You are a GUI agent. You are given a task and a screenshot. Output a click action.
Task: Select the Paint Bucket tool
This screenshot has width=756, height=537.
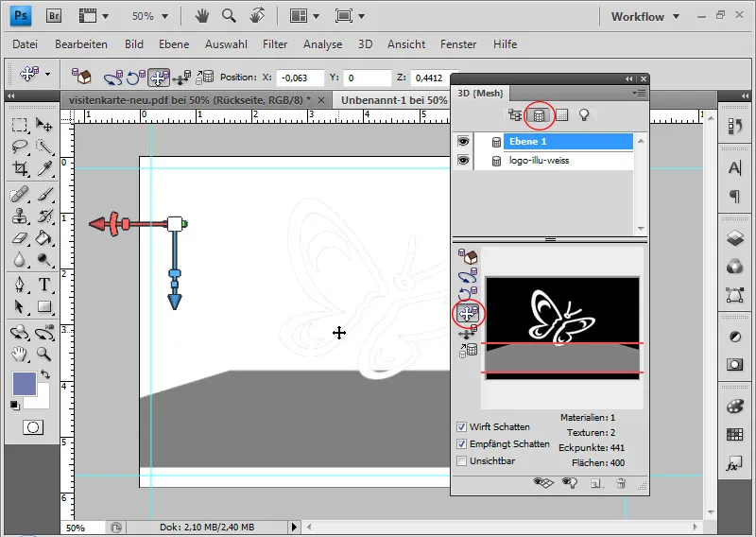tap(43, 238)
